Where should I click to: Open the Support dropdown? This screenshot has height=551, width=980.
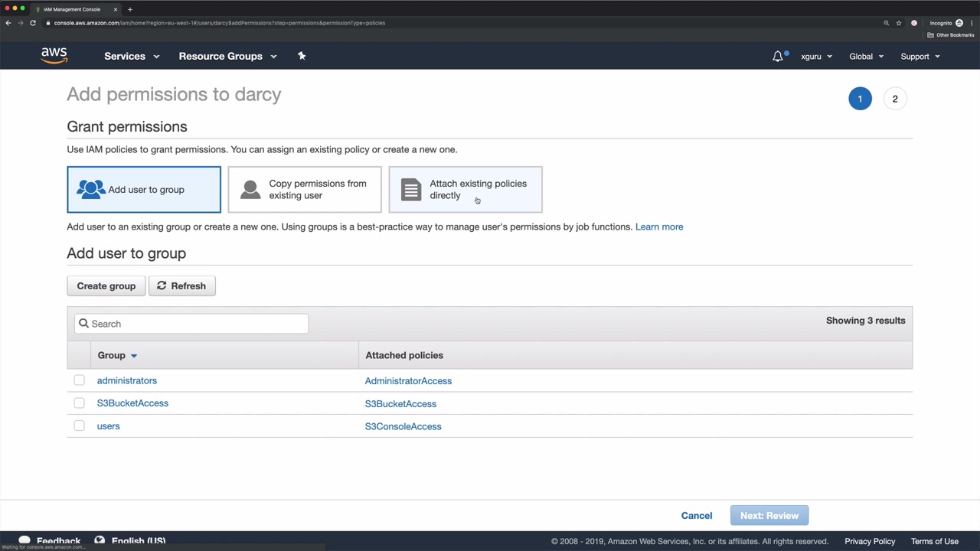[x=920, y=57]
